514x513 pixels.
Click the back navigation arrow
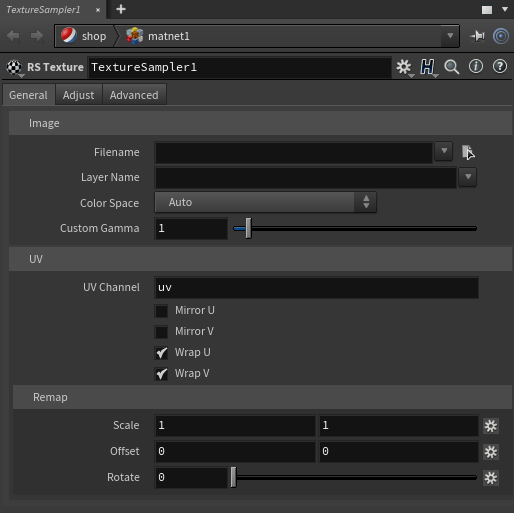click(x=13, y=36)
